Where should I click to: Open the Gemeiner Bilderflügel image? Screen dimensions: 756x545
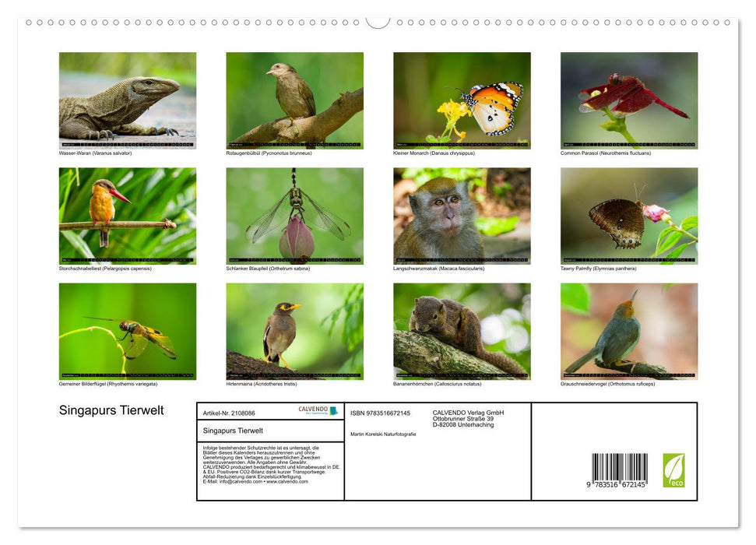125,330
